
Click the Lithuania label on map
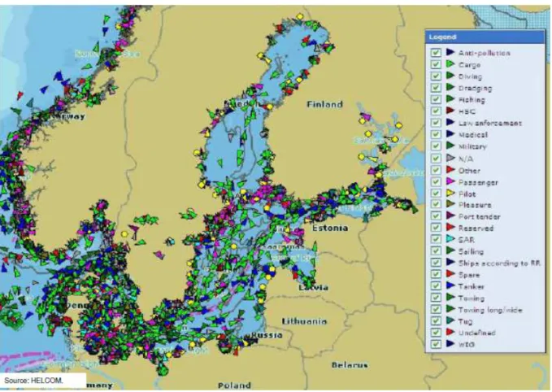[x=304, y=321]
